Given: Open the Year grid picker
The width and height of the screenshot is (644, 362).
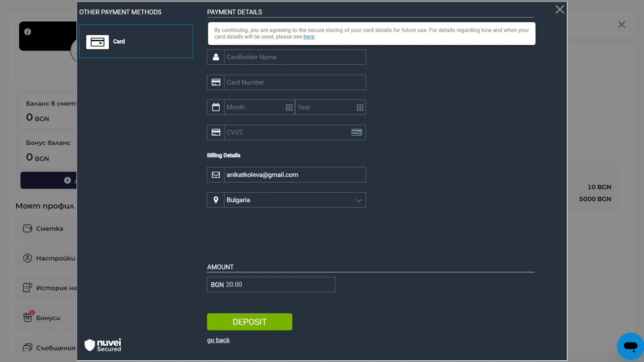Looking at the screenshot, I should click(x=360, y=107).
